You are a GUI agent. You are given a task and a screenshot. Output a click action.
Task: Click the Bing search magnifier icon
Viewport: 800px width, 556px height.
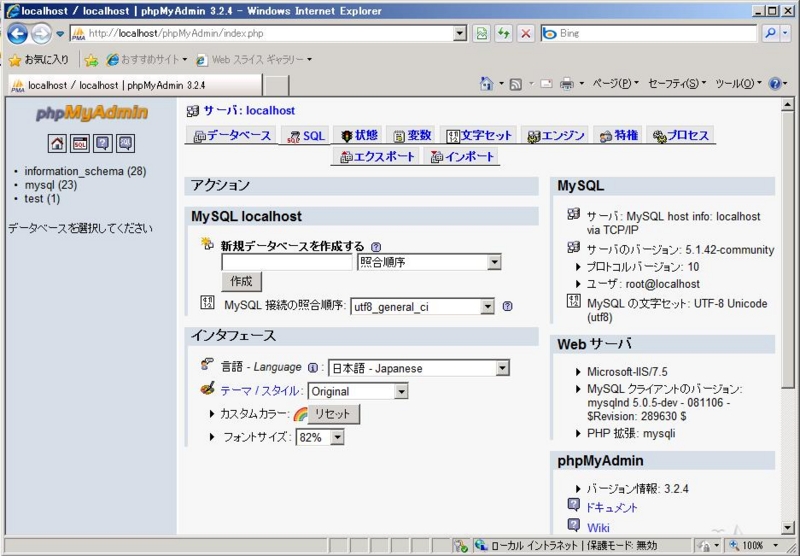tap(770, 34)
